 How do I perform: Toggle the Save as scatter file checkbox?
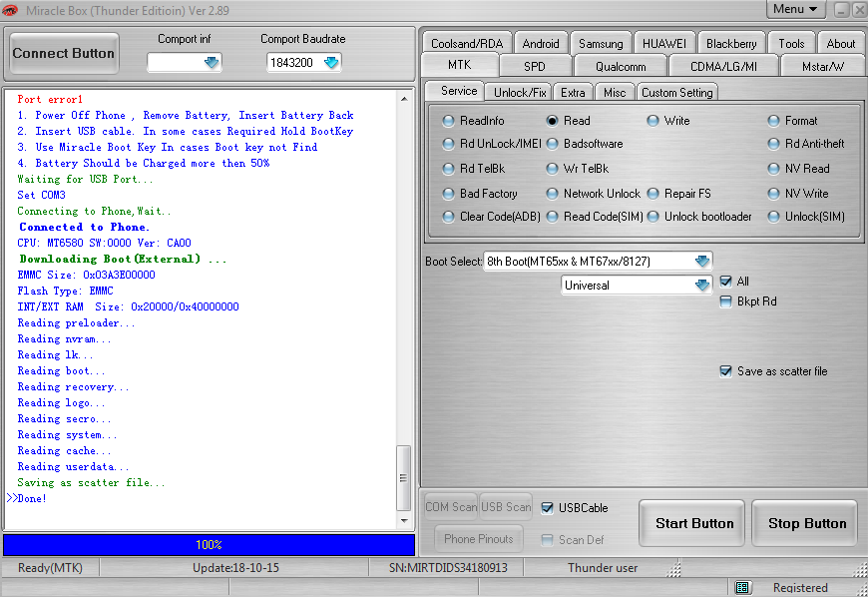[725, 371]
